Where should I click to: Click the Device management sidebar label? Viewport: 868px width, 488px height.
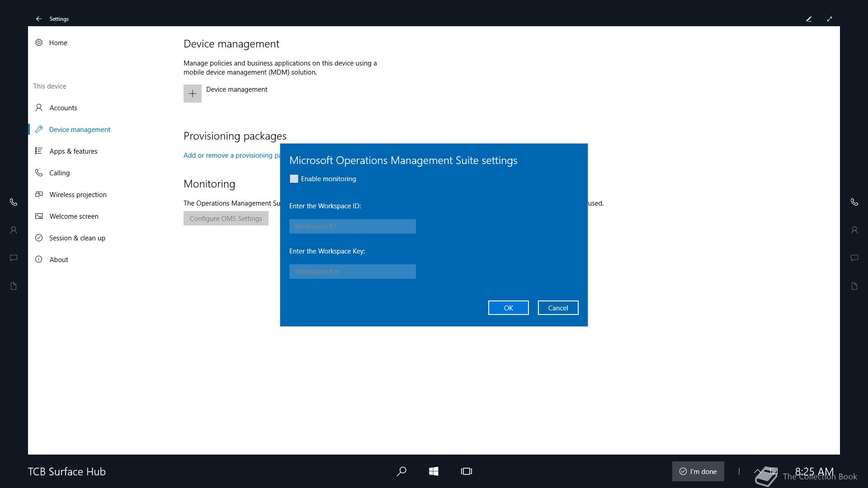tap(80, 129)
